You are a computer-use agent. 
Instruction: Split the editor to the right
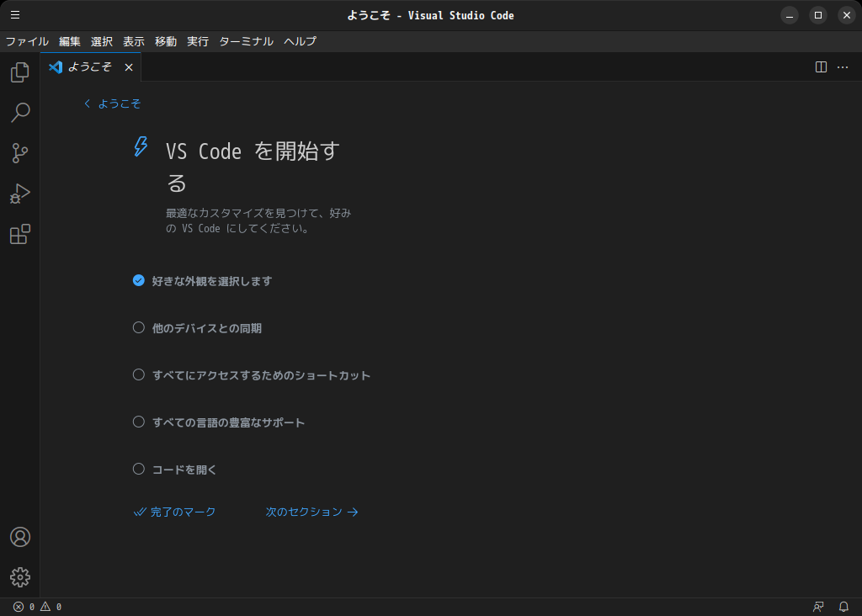(x=821, y=67)
